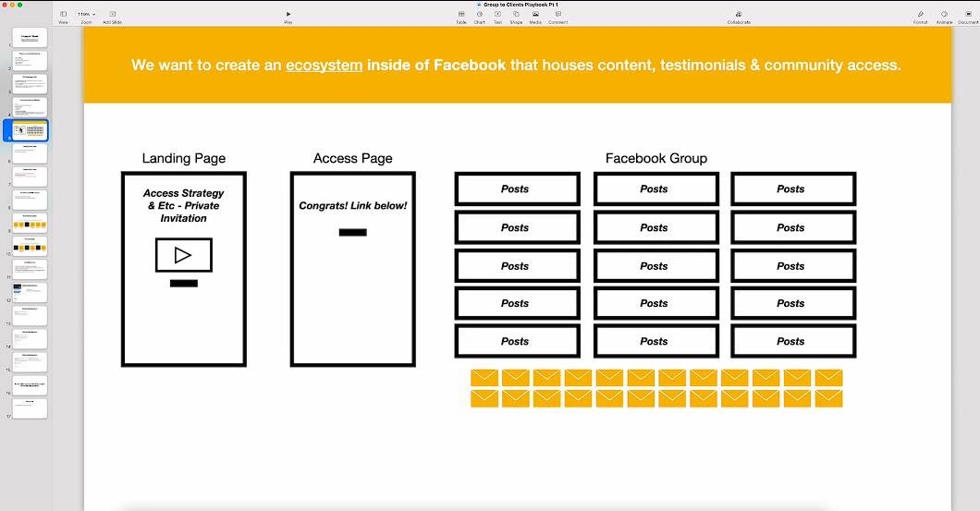Expand the Zoom percentage dropdown
The height and width of the screenshot is (511, 980).
pyautogui.click(x=86, y=15)
